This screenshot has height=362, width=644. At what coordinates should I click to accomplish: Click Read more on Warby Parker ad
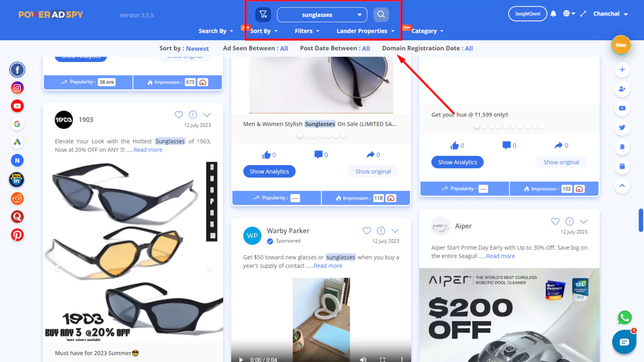click(x=328, y=266)
